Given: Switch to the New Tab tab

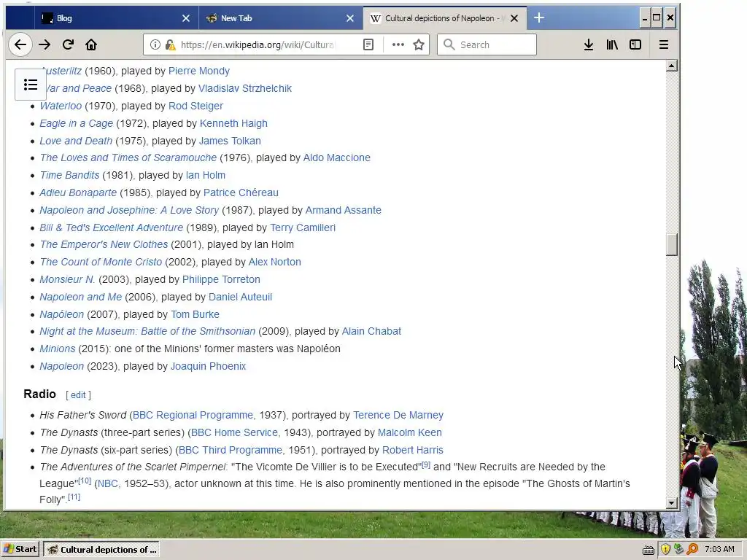Looking at the screenshot, I should coord(281,18).
